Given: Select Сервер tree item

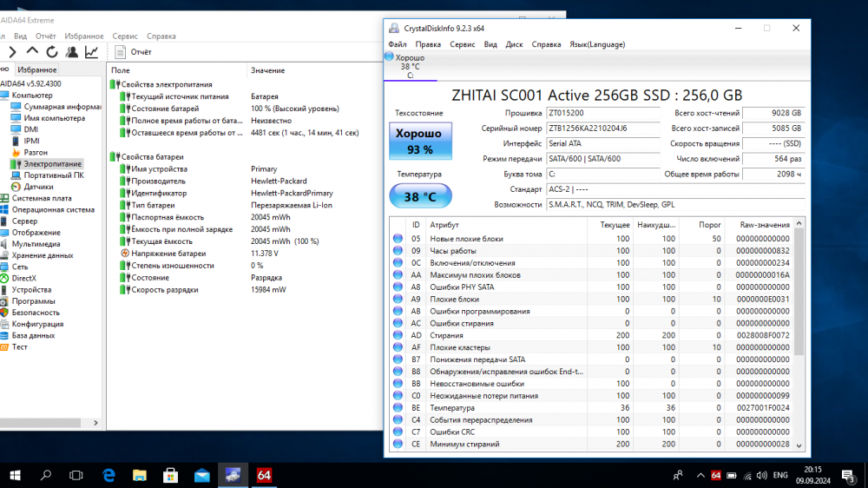Looking at the screenshot, I should (x=25, y=221).
